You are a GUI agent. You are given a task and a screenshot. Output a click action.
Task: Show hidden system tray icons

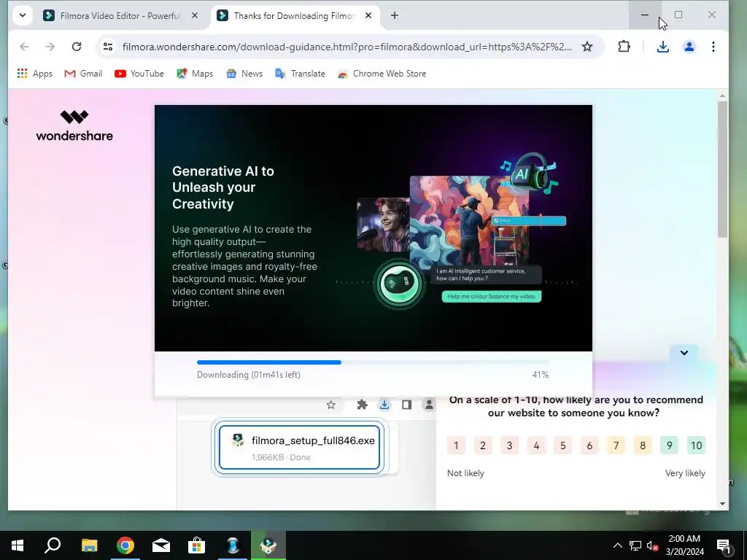617,545
